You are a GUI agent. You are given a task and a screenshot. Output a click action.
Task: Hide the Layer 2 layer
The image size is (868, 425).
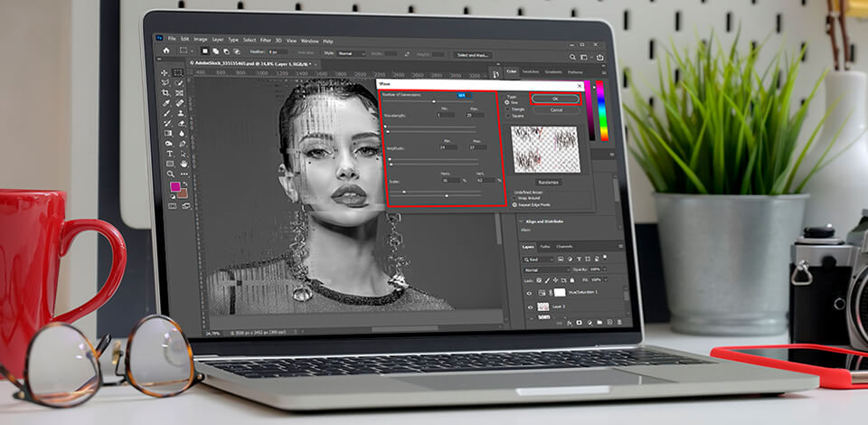coord(531,307)
